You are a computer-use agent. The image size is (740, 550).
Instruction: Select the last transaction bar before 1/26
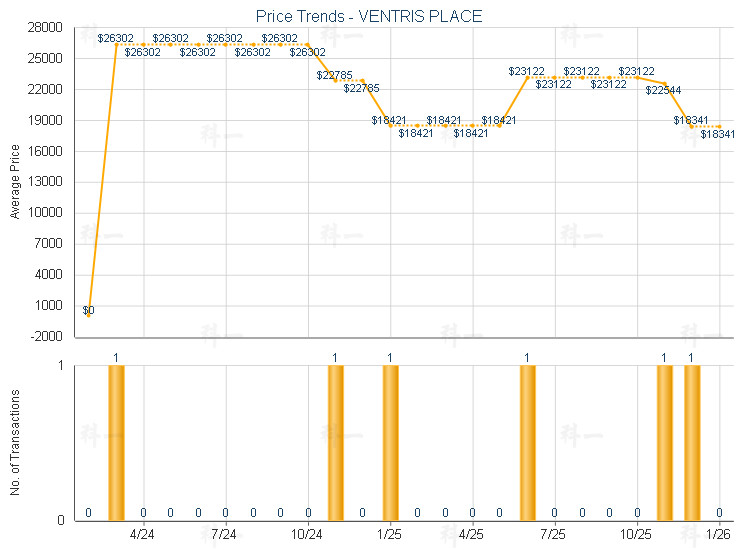coord(692,442)
